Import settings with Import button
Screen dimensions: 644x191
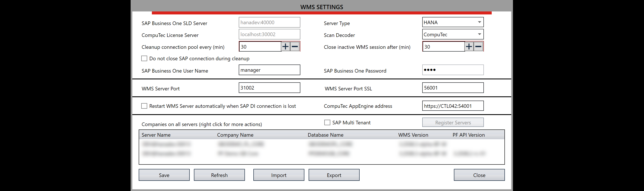point(279,175)
